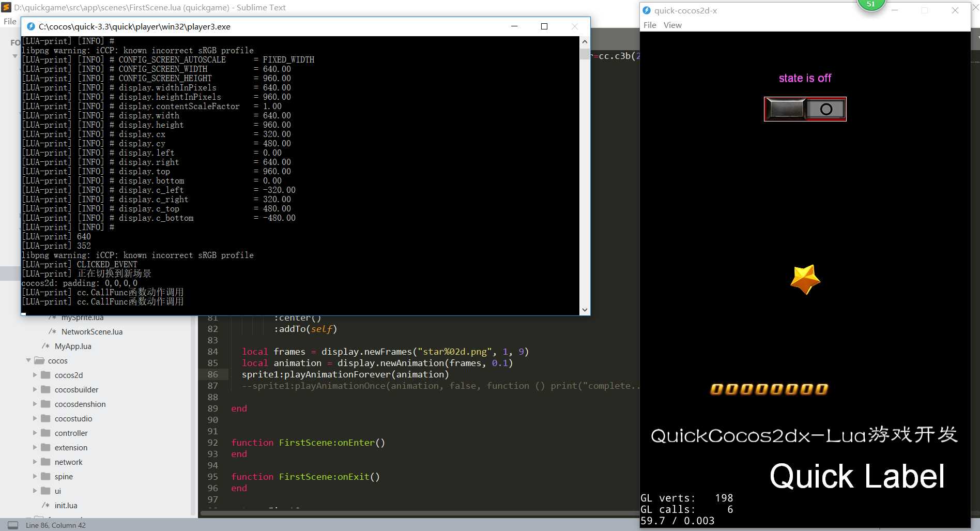The width and height of the screenshot is (980, 531).
Task: Click the 'state is off' label
Action: click(805, 78)
